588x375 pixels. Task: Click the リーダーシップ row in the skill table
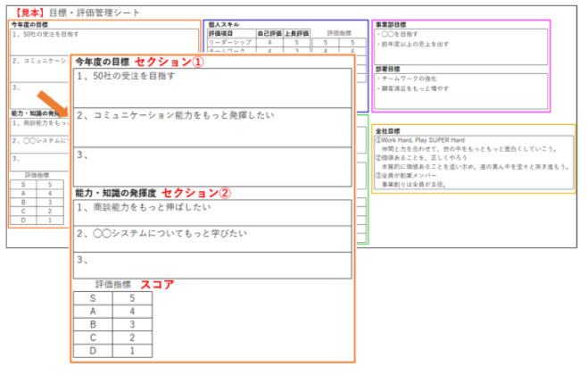pos(228,42)
